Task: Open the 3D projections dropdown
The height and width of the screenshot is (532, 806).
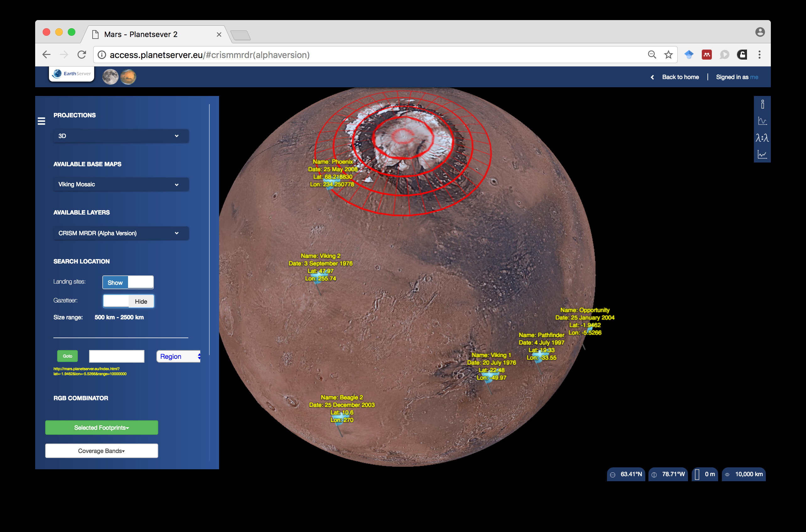Action: pyautogui.click(x=121, y=136)
